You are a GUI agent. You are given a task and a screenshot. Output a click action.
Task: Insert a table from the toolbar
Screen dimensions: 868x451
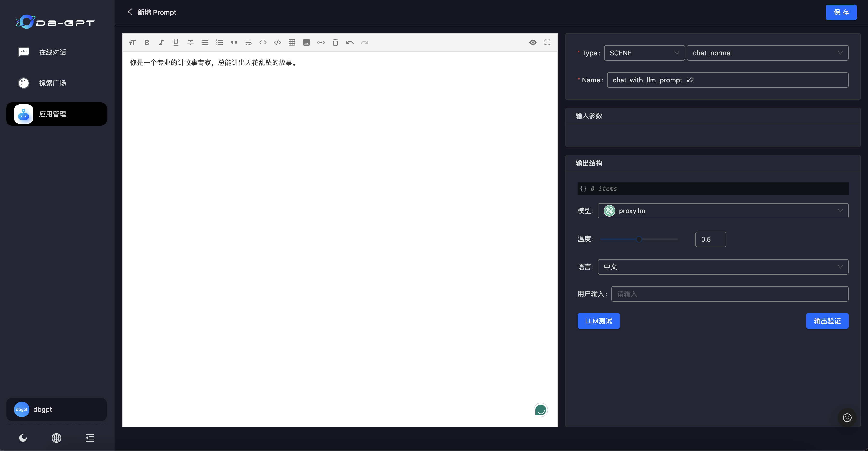click(x=292, y=43)
